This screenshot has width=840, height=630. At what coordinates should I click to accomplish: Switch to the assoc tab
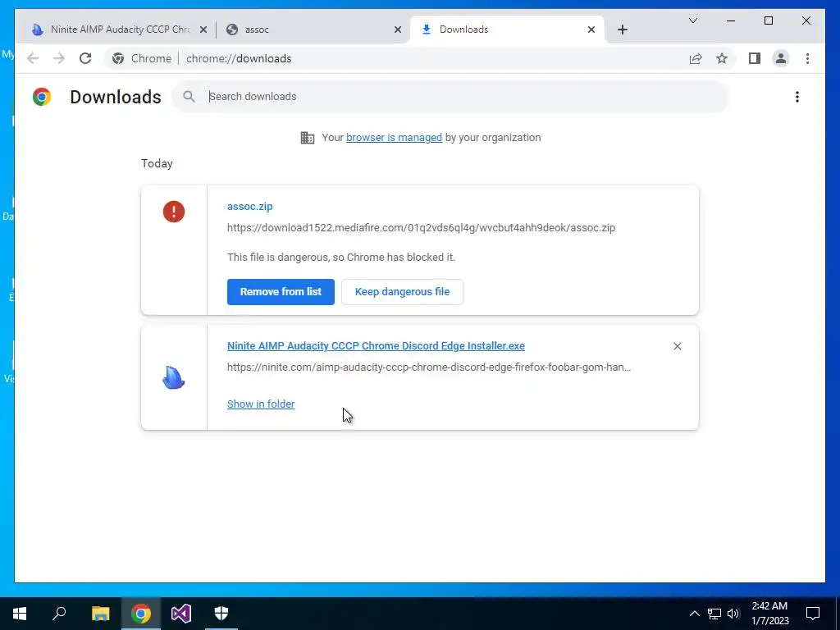coord(313,30)
